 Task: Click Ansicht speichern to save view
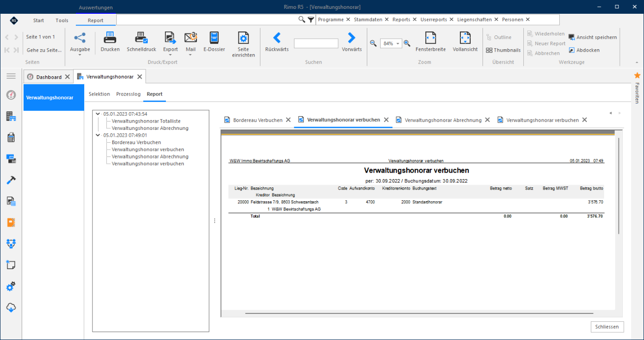[592, 37]
